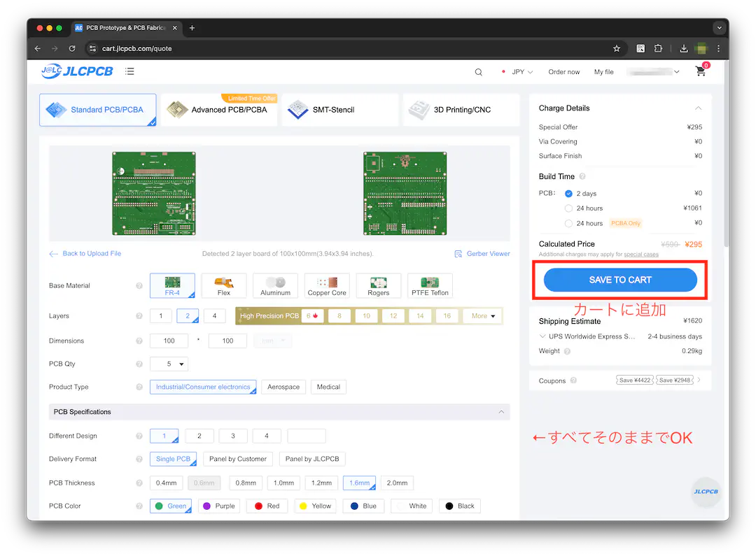Bookmark this page with the star icon
The height and width of the screenshot is (556, 756).
[x=617, y=48]
